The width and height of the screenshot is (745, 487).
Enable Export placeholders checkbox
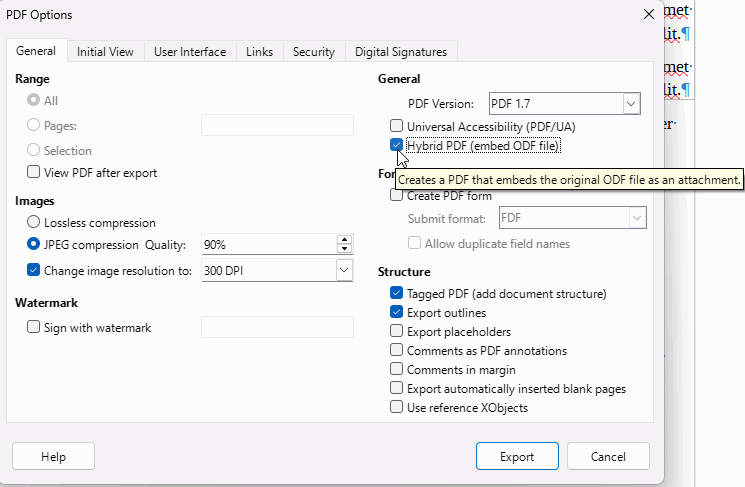[x=396, y=331]
